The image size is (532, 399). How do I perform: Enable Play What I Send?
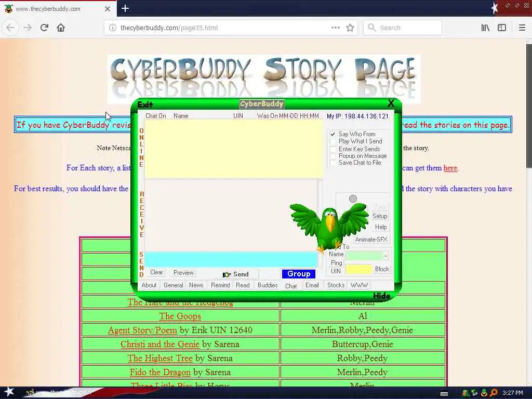(333, 141)
